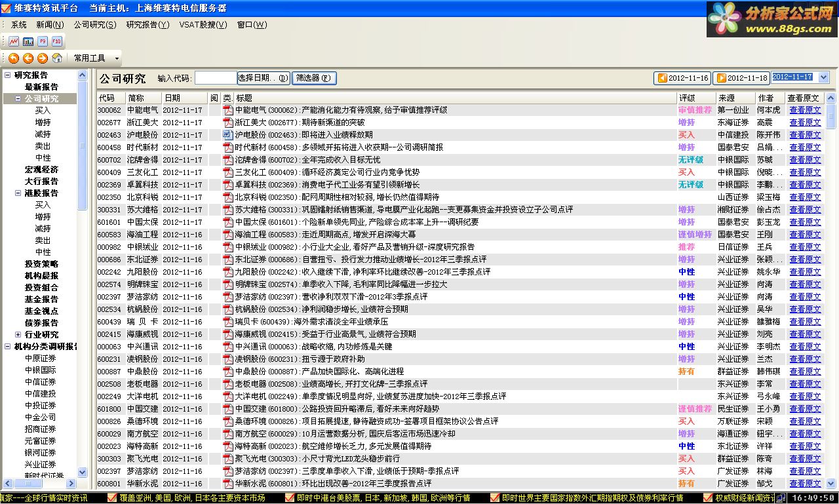The height and width of the screenshot is (504, 839).
Task: Select 债券报告 in the tree
Action: 41,323
